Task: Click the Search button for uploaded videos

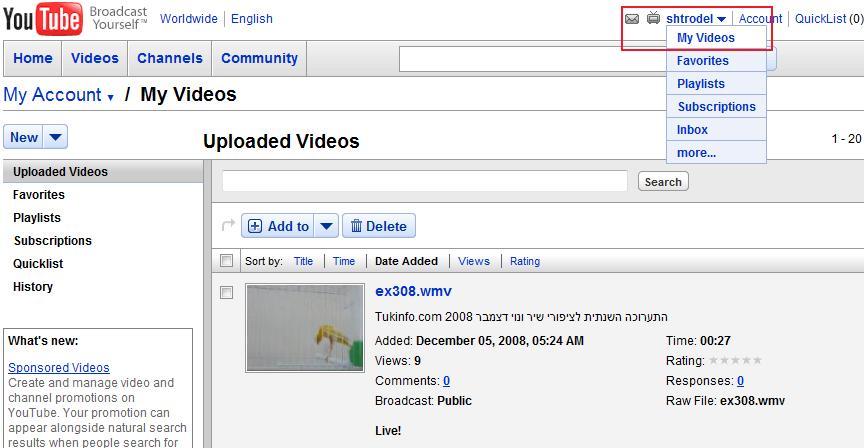Action: [662, 182]
